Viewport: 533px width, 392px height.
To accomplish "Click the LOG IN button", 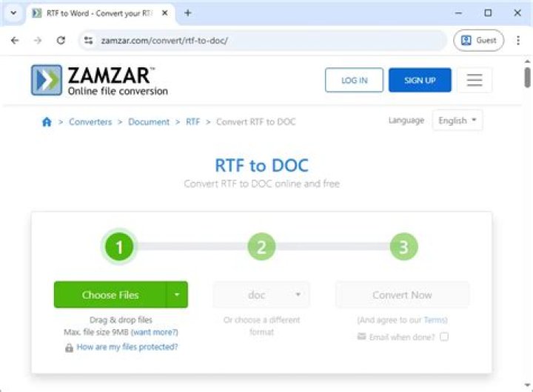I will pos(354,80).
